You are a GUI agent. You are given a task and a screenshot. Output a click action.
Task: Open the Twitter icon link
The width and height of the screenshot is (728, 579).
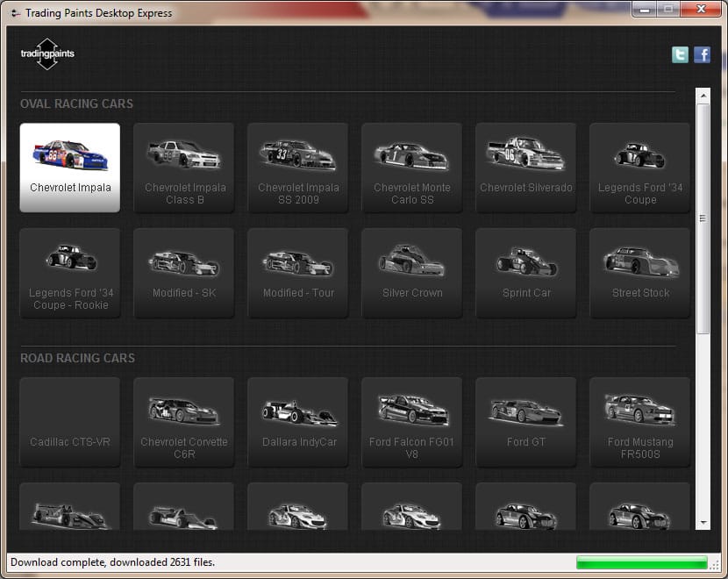[680, 54]
